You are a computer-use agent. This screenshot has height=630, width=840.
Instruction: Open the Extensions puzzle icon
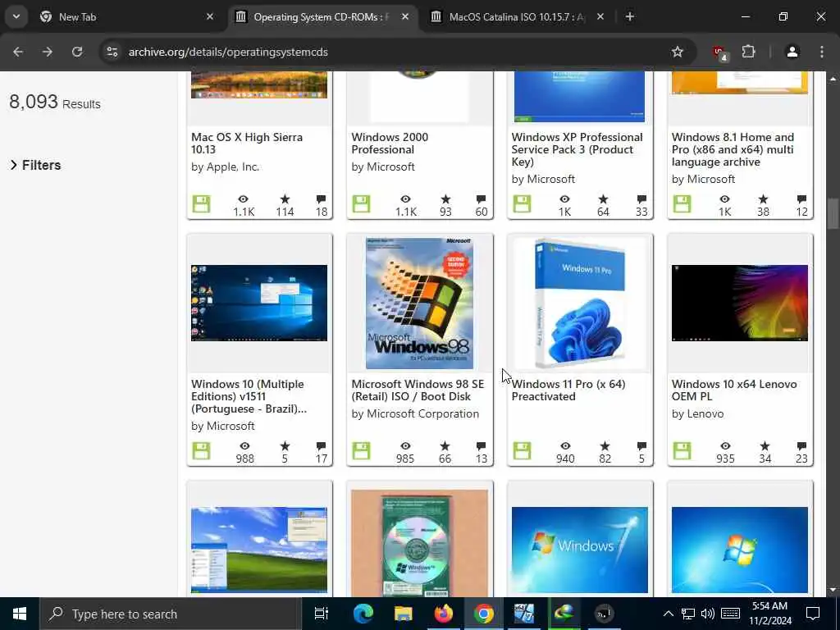pos(748,52)
